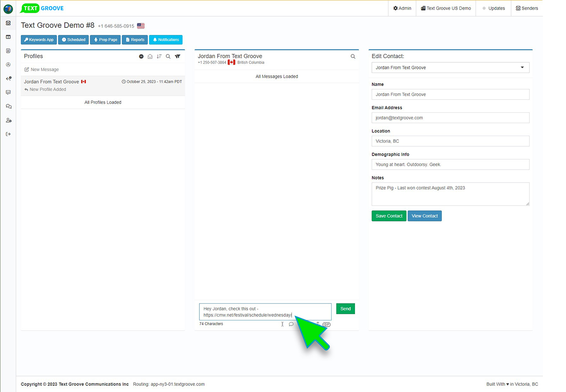Click the Notifications button
The width and height of the screenshot is (566, 392).
166,40
